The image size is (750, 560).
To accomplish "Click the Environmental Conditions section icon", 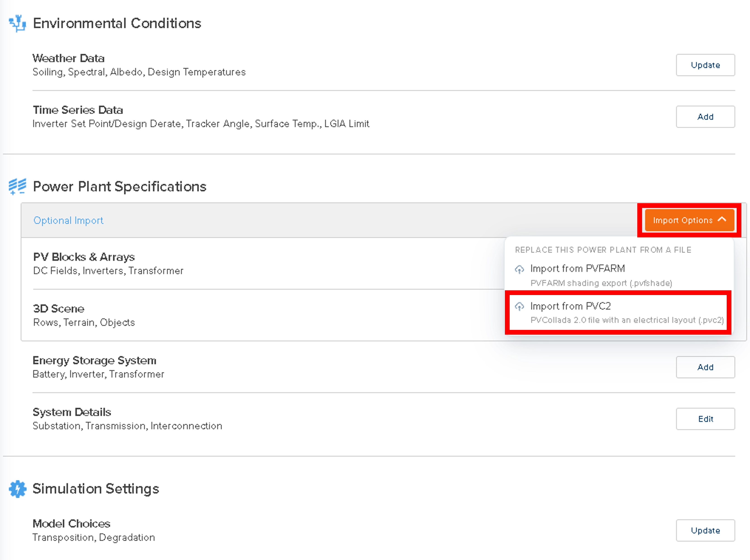I will tap(17, 23).
